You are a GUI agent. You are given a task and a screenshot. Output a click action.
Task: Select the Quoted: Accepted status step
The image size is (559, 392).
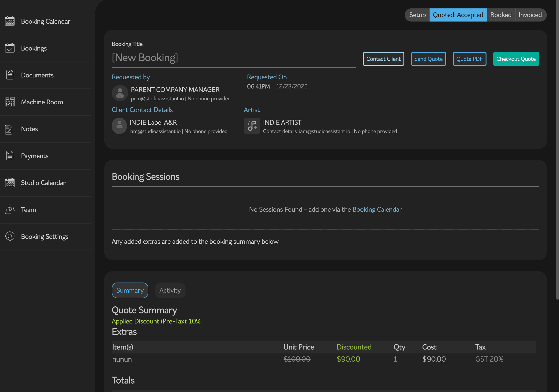pyautogui.click(x=458, y=15)
